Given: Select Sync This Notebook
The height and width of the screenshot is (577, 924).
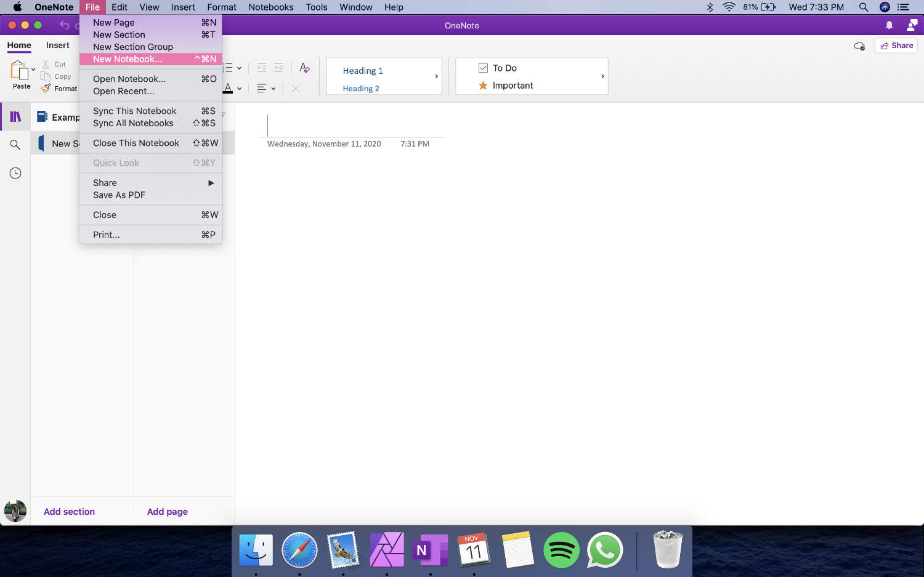Looking at the screenshot, I should pyautogui.click(x=150, y=111).
